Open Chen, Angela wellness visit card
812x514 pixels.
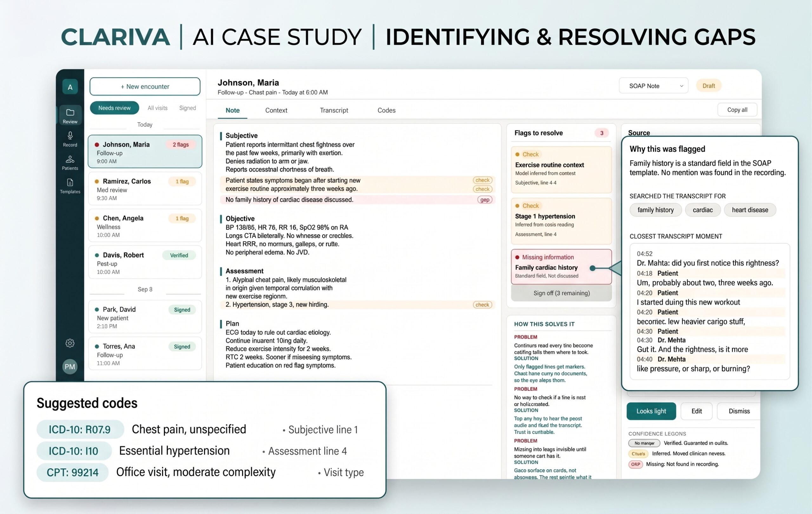(145, 225)
